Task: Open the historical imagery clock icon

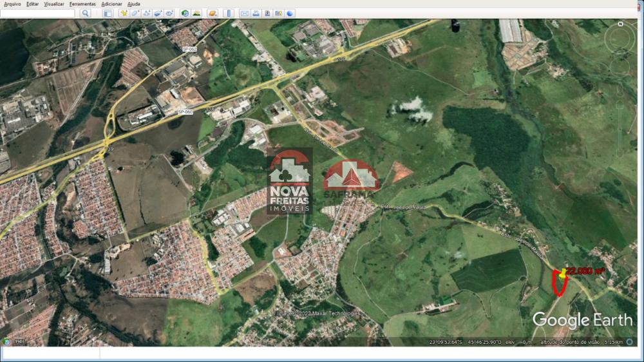Action: click(x=185, y=13)
